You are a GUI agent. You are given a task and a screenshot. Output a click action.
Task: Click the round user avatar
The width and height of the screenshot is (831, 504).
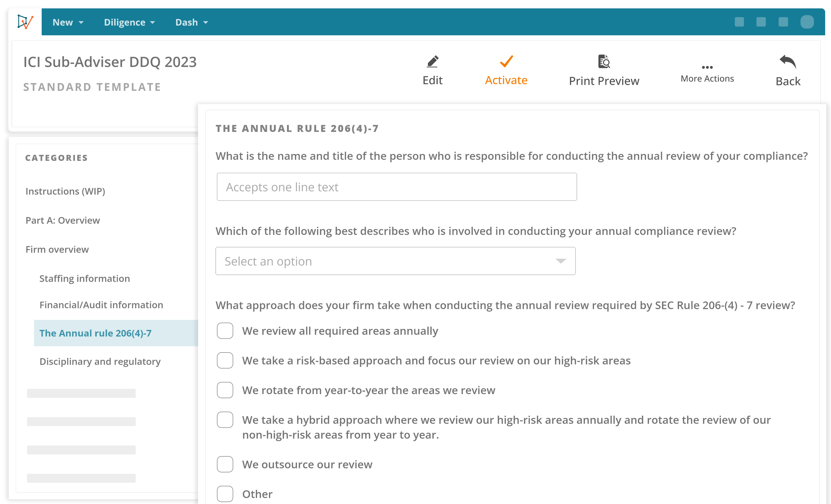pyautogui.click(x=807, y=22)
